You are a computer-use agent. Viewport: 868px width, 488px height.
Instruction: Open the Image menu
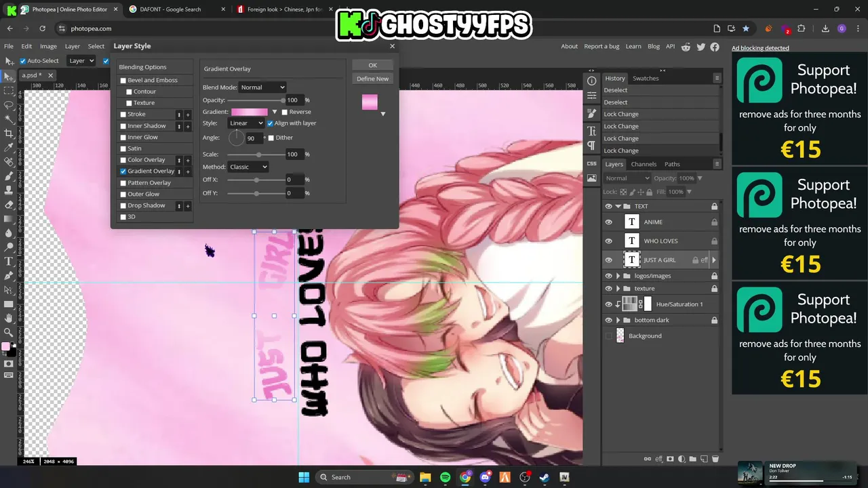pyautogui.click(x=48, y=46)
